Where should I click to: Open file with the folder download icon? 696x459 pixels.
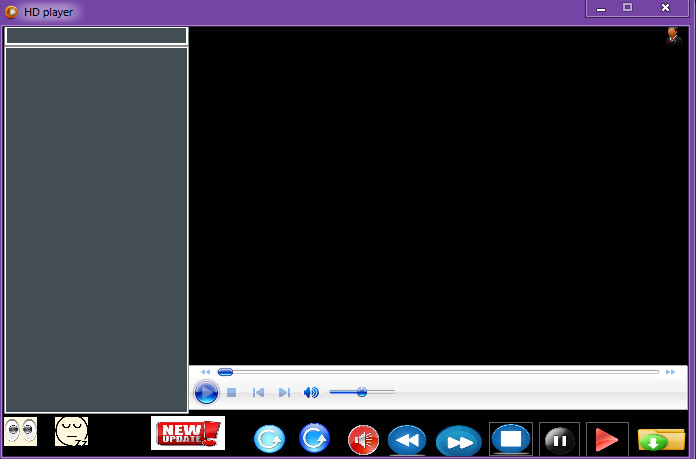661,440
